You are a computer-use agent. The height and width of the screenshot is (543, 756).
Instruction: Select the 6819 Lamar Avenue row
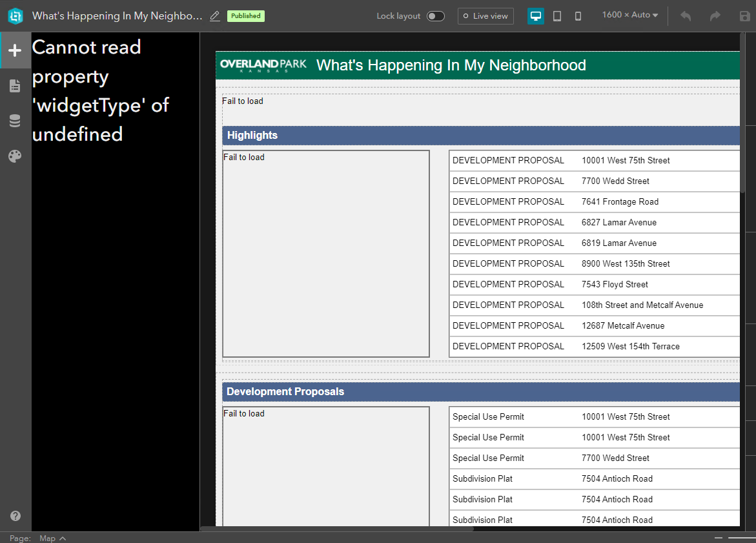point(594,243)
